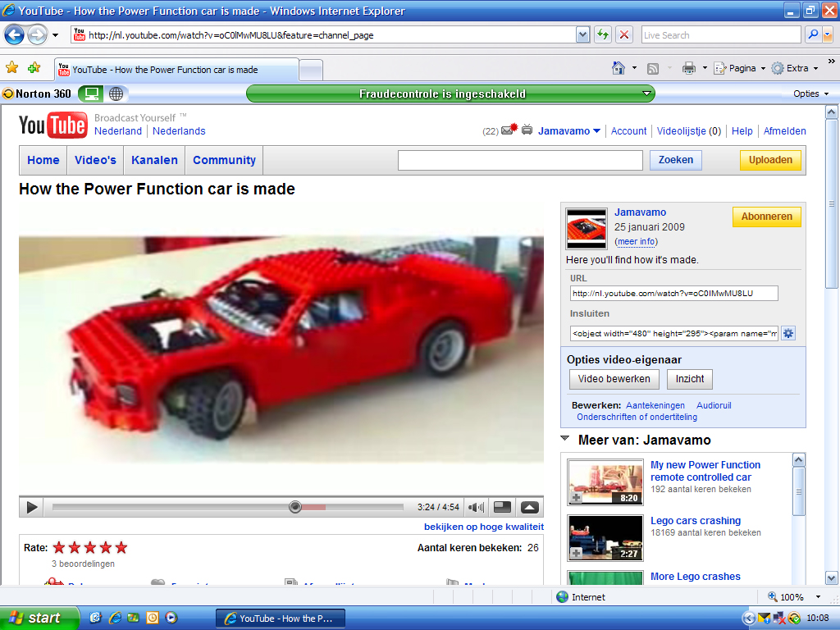Image resolution: width=840 pixels, height=630 pixels.
Task: Open the recent pages dropdown arrow
Action: coord(55,35)
